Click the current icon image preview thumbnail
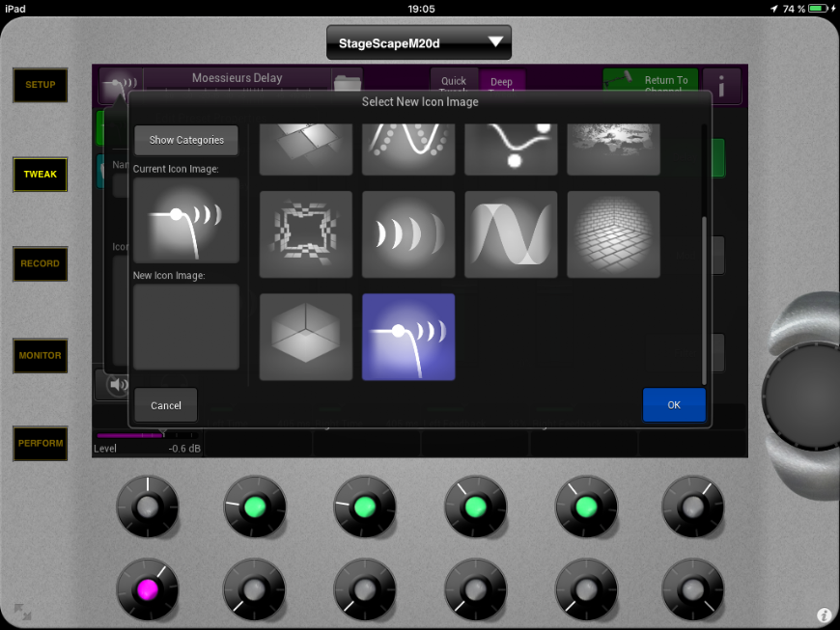The width and height of the screenshot is (840, 630). [x=186, y=220]
